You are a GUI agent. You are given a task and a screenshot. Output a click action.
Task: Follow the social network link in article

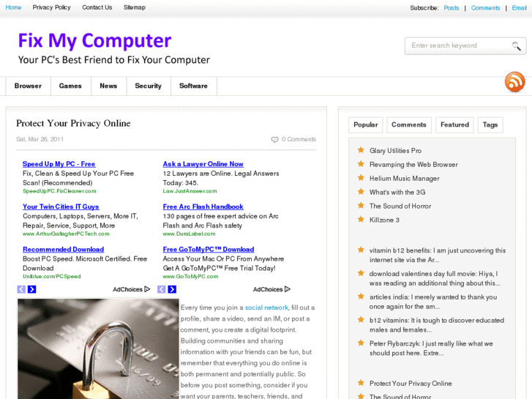[266, 307]
